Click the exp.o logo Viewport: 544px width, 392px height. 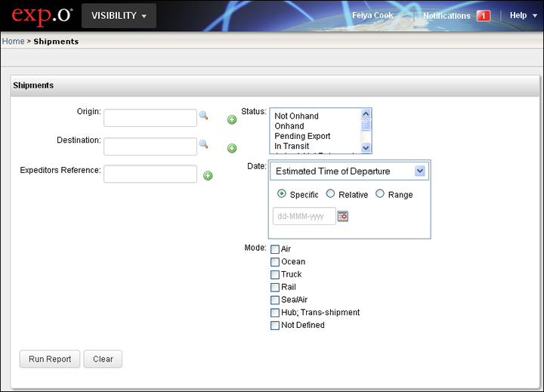tap(41, 15)
